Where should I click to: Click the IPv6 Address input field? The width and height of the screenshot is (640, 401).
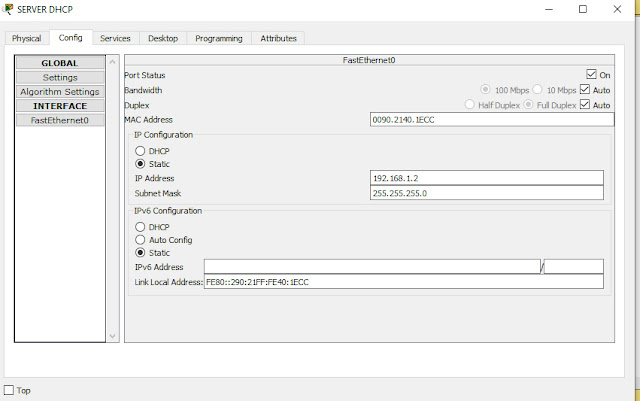tap(372, 267)
